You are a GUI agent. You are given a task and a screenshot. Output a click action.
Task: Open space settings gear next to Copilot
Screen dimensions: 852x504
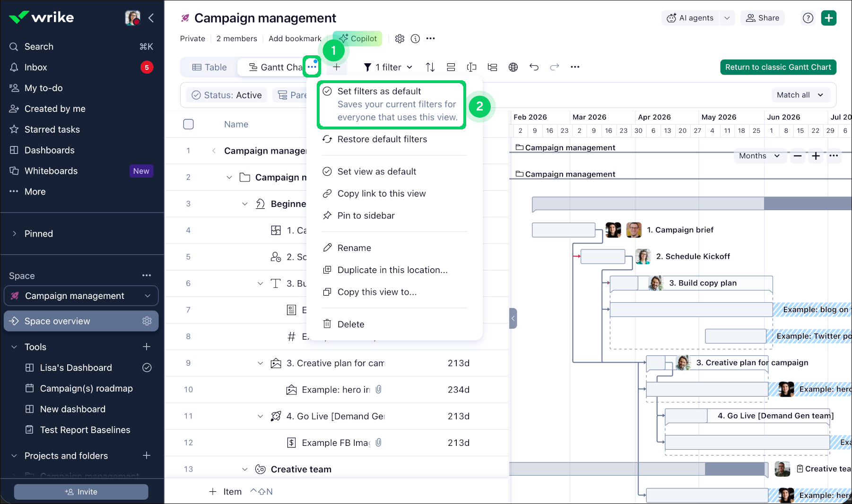tap(400, 39)
